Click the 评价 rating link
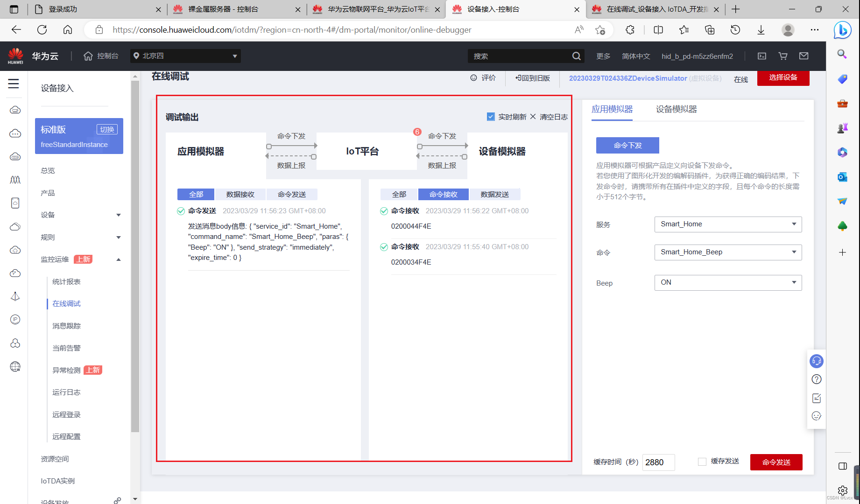860x504 pixels. tap(483, 77)
